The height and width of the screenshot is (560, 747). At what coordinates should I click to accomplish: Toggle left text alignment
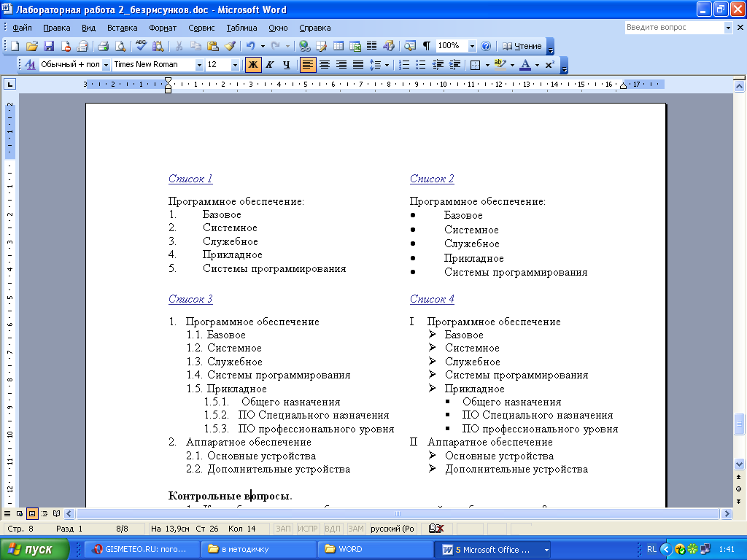coord(308,65)
